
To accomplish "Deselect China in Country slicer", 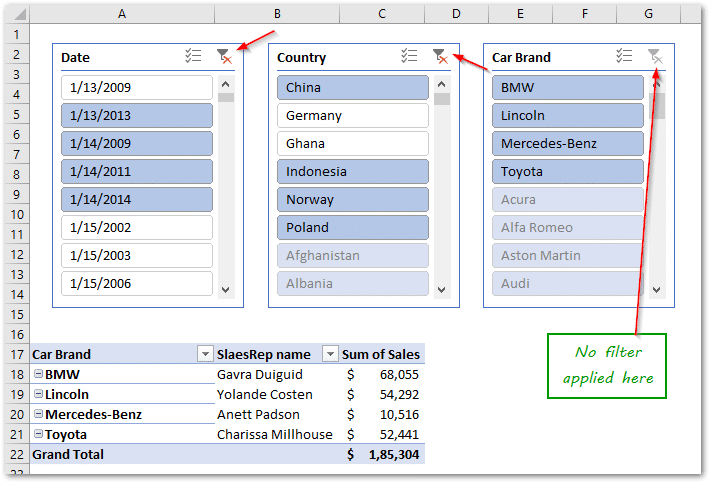I will 352,87.
